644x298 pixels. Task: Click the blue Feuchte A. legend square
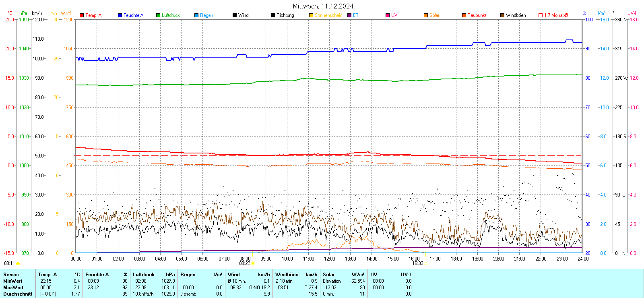[x=120, y=15]
